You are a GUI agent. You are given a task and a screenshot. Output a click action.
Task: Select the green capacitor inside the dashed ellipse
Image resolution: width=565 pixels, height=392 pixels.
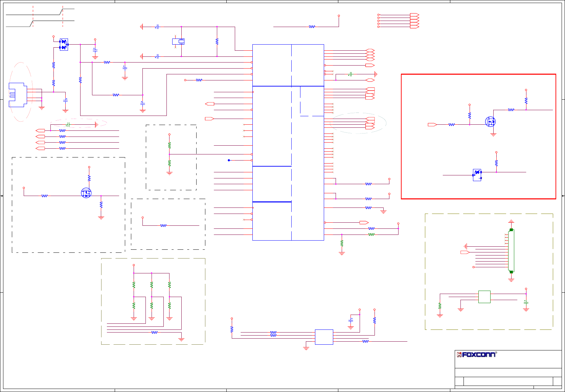68,125
